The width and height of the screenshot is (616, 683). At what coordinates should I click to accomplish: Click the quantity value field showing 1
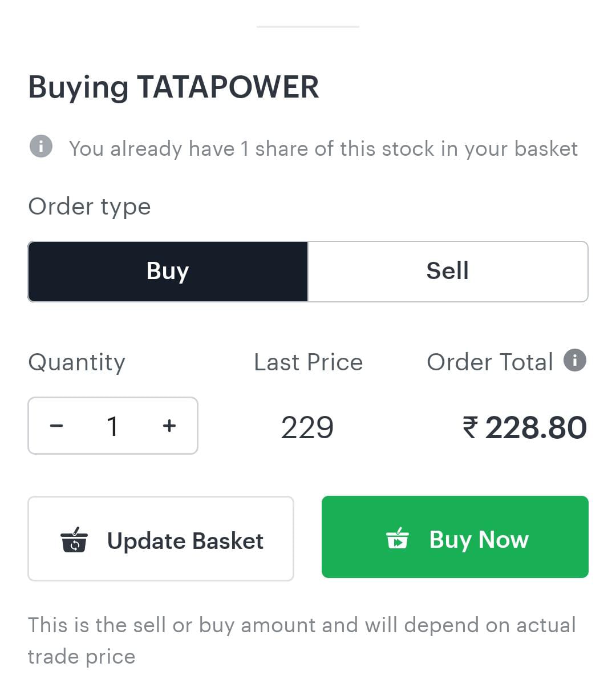coord(112,426)
